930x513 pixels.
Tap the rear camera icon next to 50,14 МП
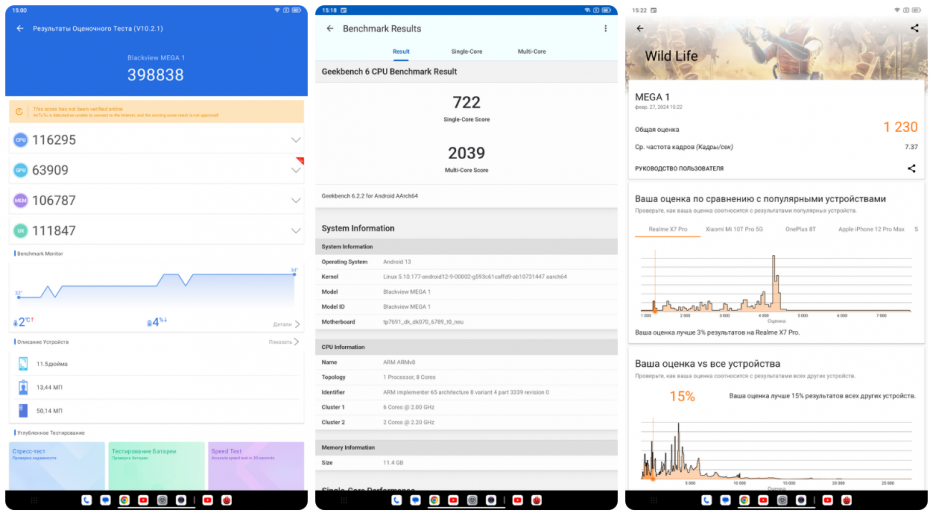(x=23, y=410)
